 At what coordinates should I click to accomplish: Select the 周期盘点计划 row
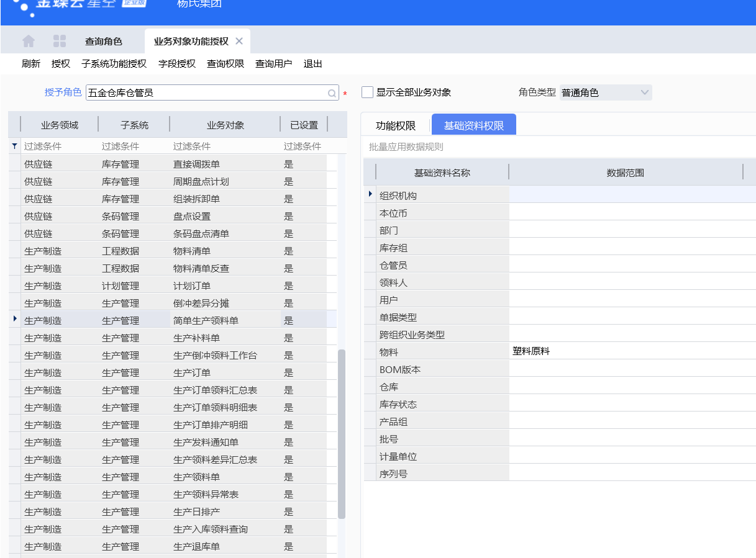coord(174,182)
